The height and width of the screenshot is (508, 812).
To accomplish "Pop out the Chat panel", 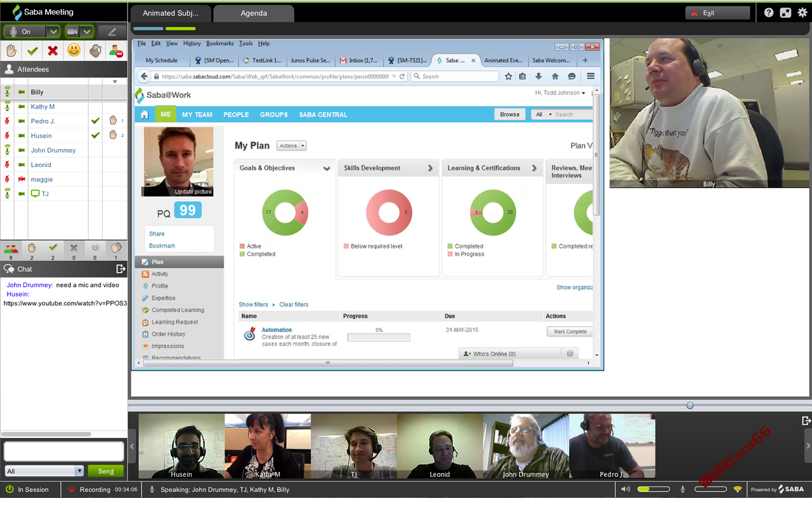I will point(121,269).
